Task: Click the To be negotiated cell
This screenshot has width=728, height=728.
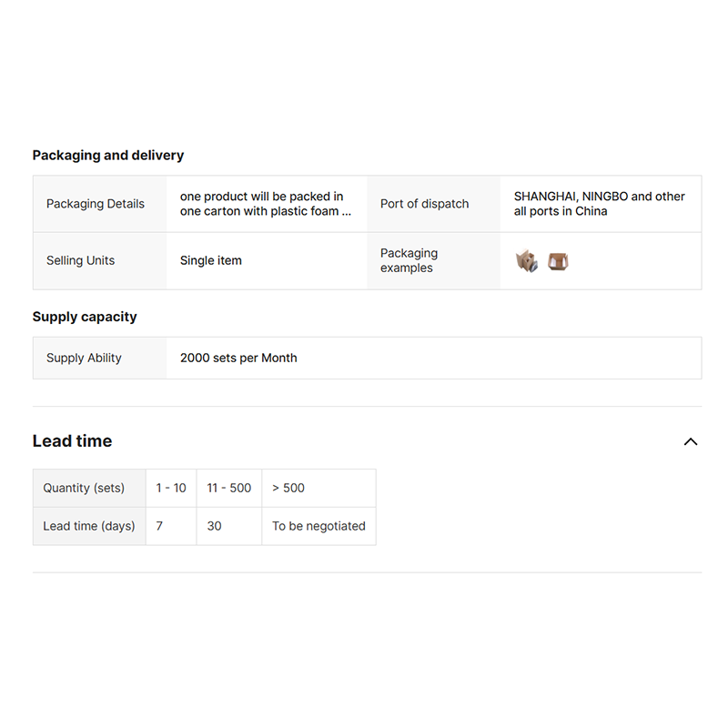Action: pyautogui.click(x=318, y=526)
